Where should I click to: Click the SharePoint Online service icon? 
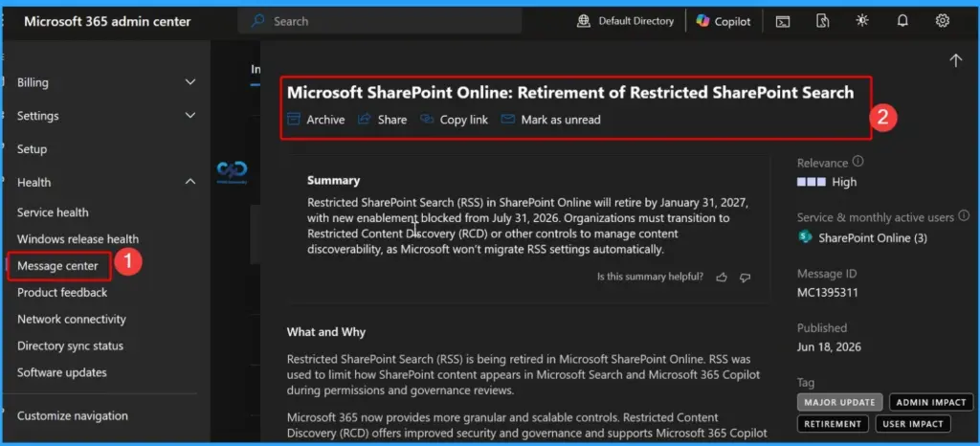point(805,237)
